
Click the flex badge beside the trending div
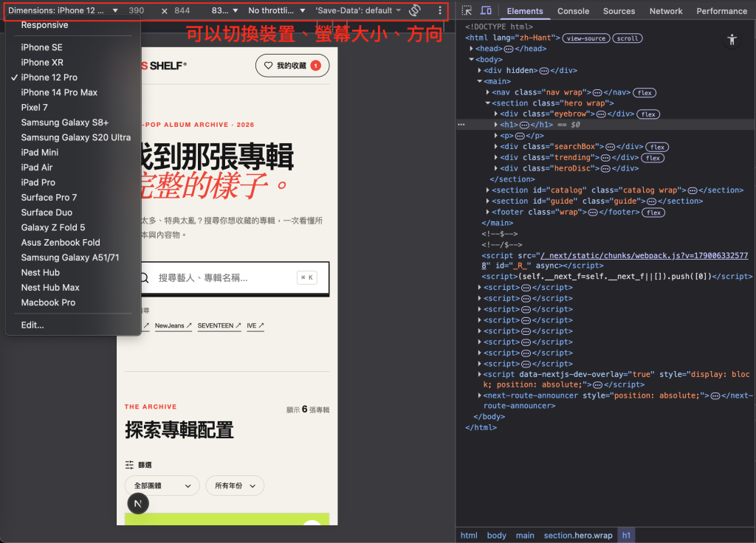(x=653, y=158)
